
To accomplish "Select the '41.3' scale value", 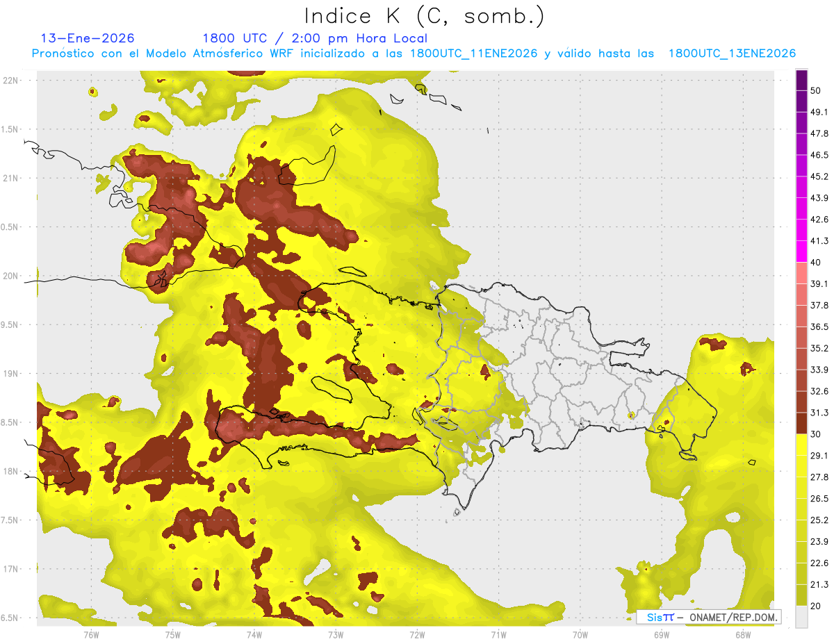I will 819,241.
